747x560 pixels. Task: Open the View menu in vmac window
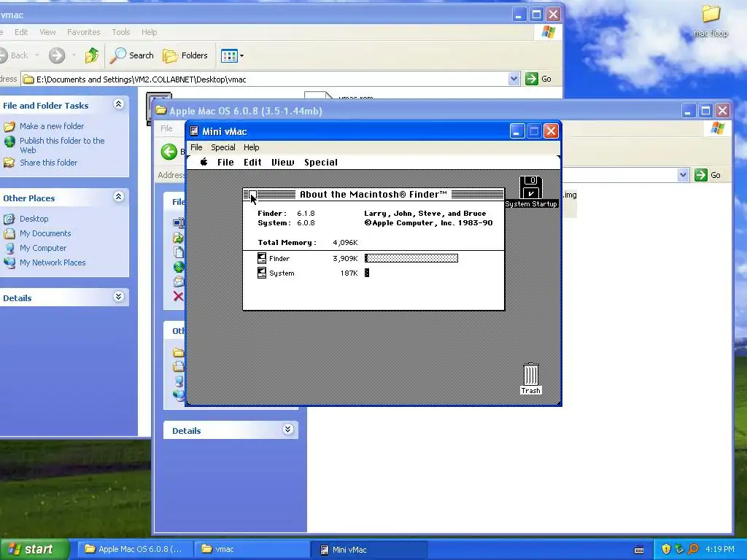47,32
